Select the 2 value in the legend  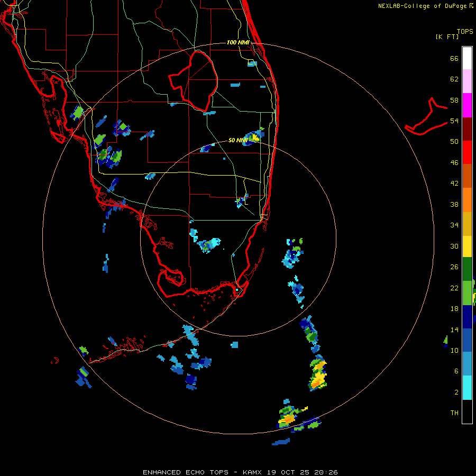[456, 392]
